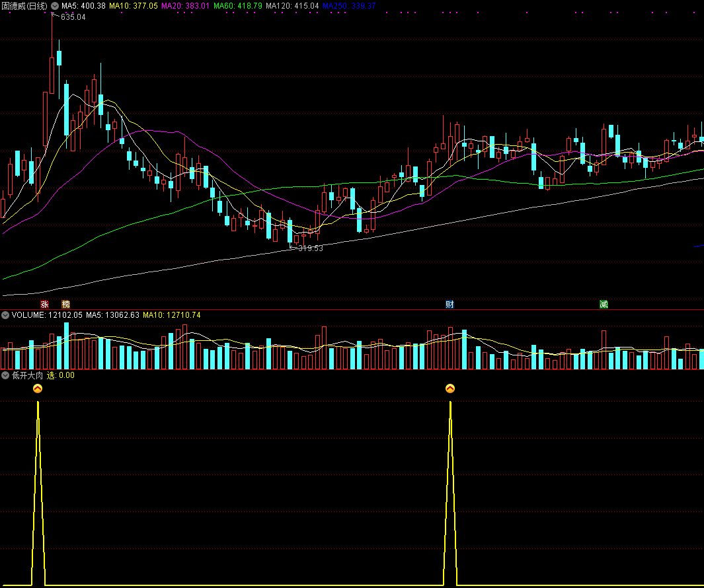Click the volume MA5: 13062.63 label
Screen dimensions: 704x588
tap(112, 315)
